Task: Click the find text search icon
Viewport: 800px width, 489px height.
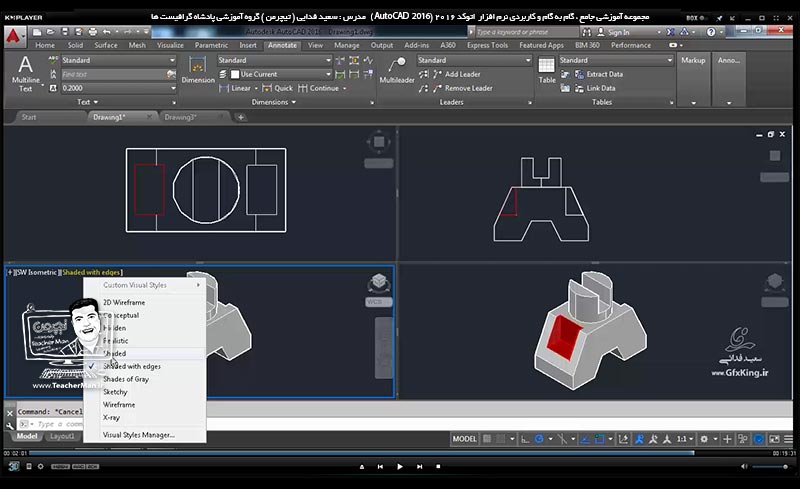Action: (171, 75)
